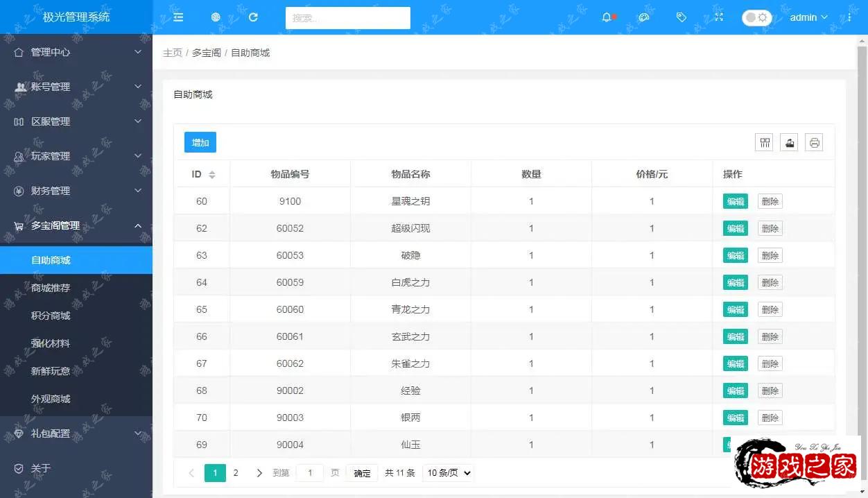Click the globe website icon in header

click(216, 17)
